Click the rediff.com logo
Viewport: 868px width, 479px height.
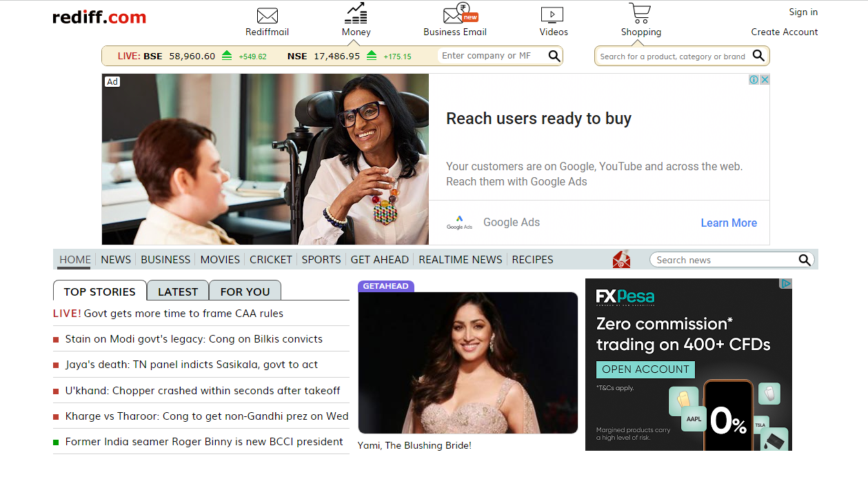pos(99,17)
